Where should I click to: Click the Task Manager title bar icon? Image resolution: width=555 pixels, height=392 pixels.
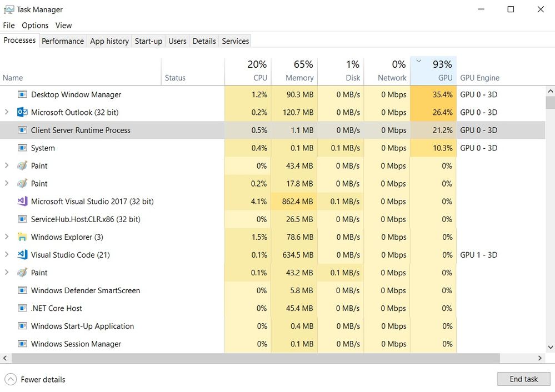9,9
